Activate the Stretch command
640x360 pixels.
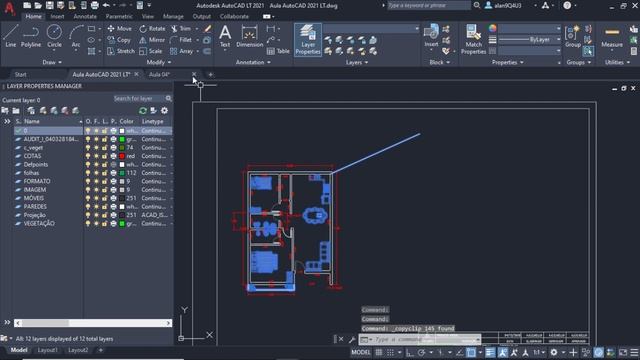[121, 51]
